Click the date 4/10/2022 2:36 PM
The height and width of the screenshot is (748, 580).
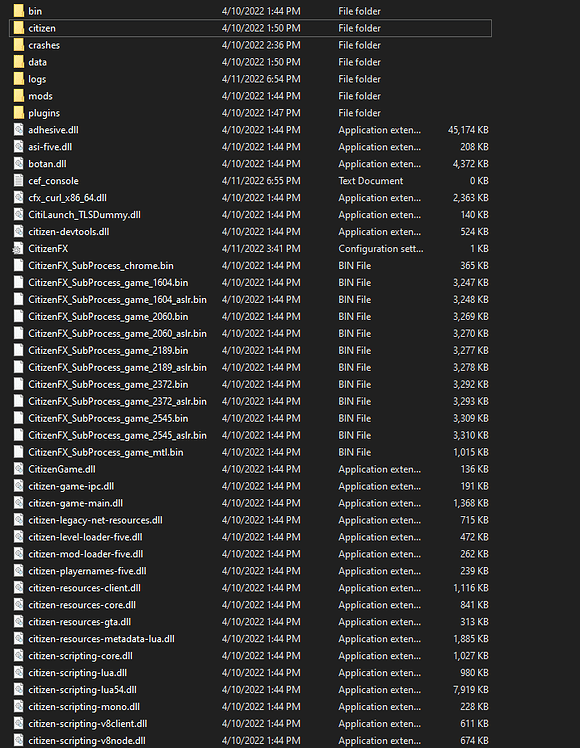[x=261, y=45]
